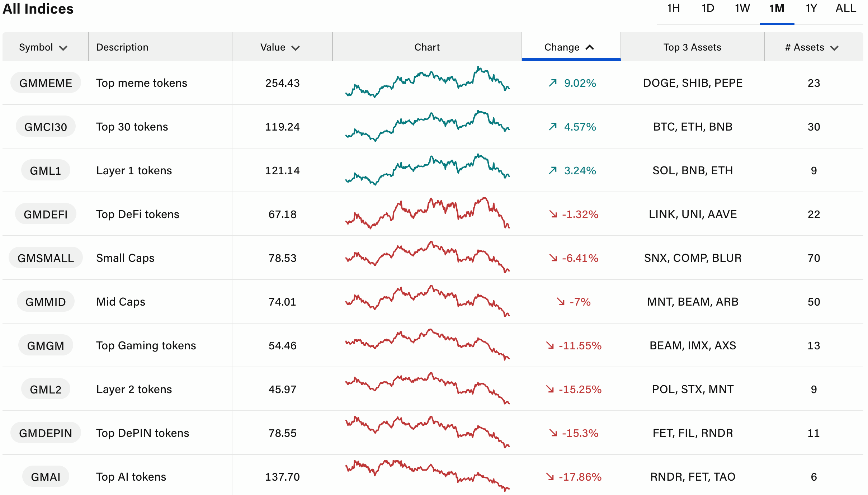The image size is (868, 495).
Task: Select the ALL timeframe tab
Action: point(846,9)
